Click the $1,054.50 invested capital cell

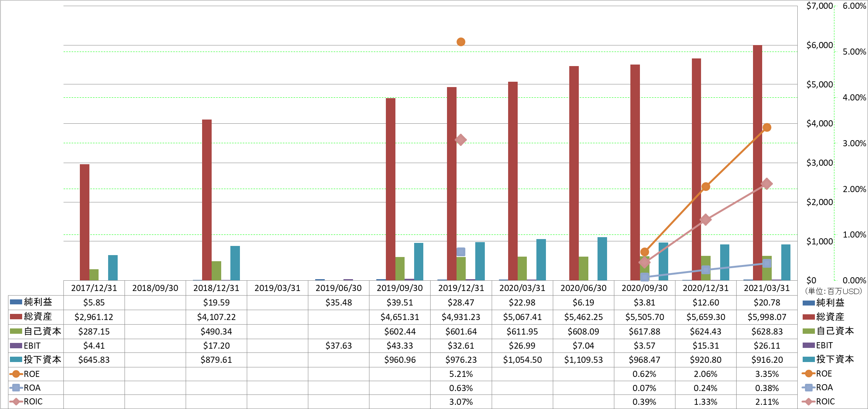[x=522, y=360]
